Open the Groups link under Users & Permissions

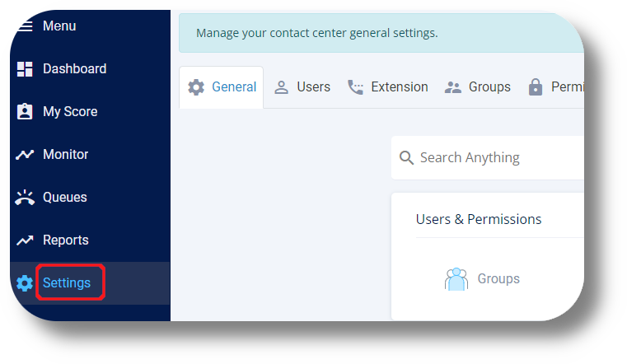coord(498,279)
